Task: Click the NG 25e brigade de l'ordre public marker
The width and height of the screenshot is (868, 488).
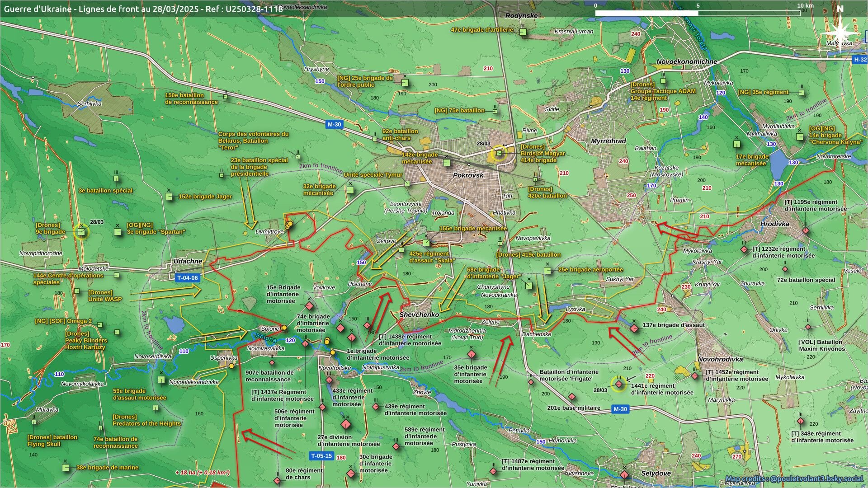Action: click(405, 83)
